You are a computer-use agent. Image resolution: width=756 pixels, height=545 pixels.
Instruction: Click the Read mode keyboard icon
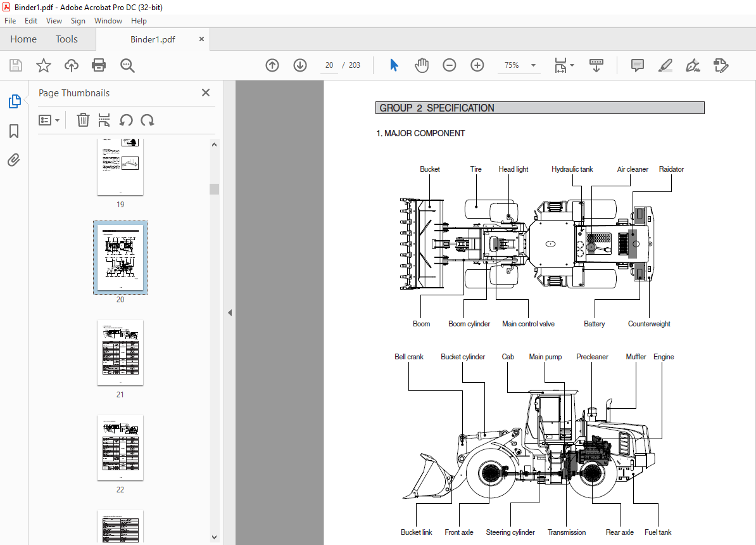pyautogui.click(x=596, y=65)
